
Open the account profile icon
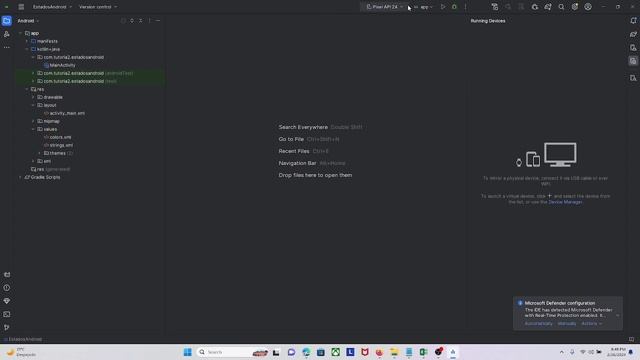588,7
